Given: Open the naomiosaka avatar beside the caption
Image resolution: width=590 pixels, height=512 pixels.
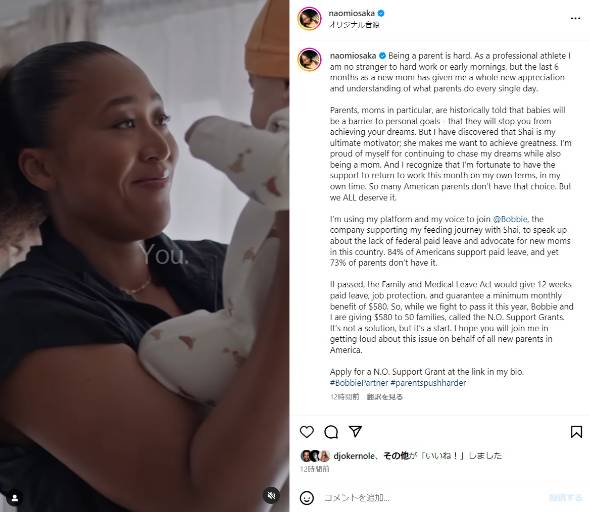Looking at the screenshot, I should tap(309, 59).
